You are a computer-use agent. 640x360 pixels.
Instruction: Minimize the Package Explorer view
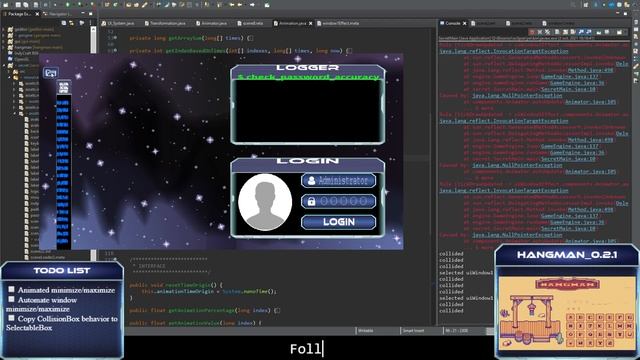[x=83, y=13]
